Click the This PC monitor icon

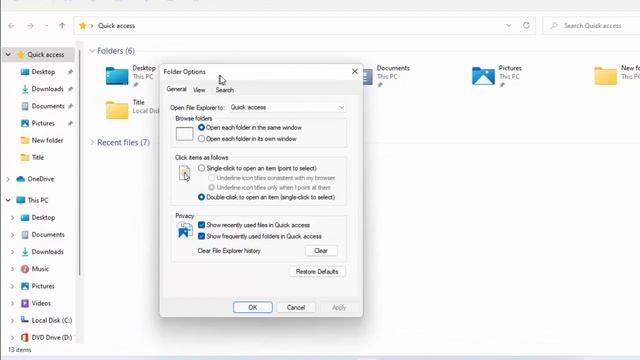20,200
